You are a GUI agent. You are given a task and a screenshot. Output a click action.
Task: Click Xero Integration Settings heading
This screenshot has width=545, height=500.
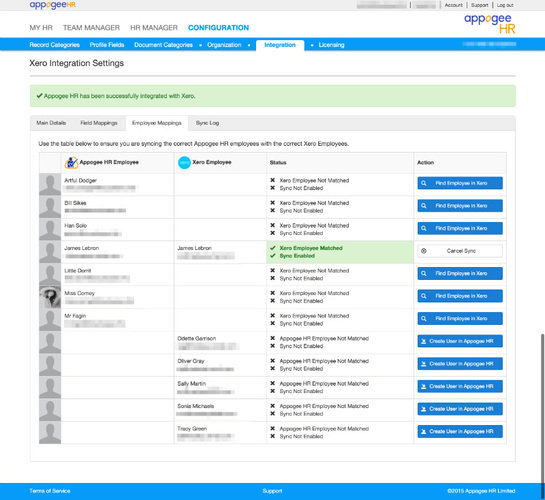click(76, 63)
